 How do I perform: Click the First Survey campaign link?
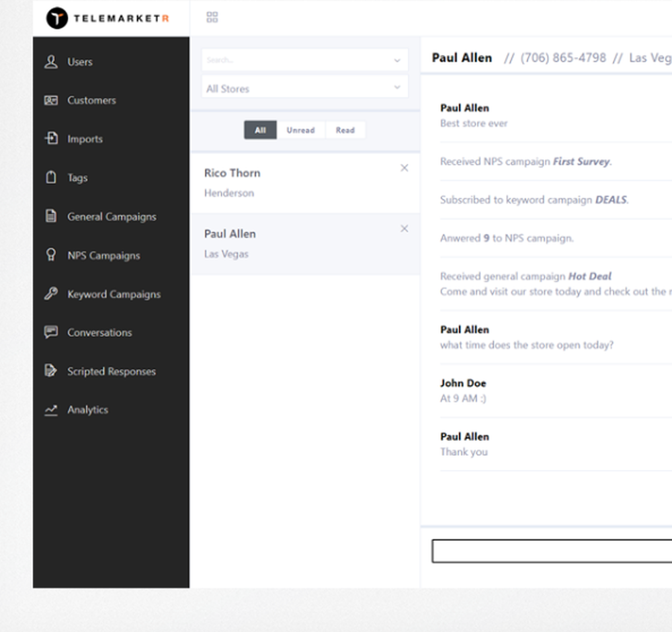[x=581, y=161]
